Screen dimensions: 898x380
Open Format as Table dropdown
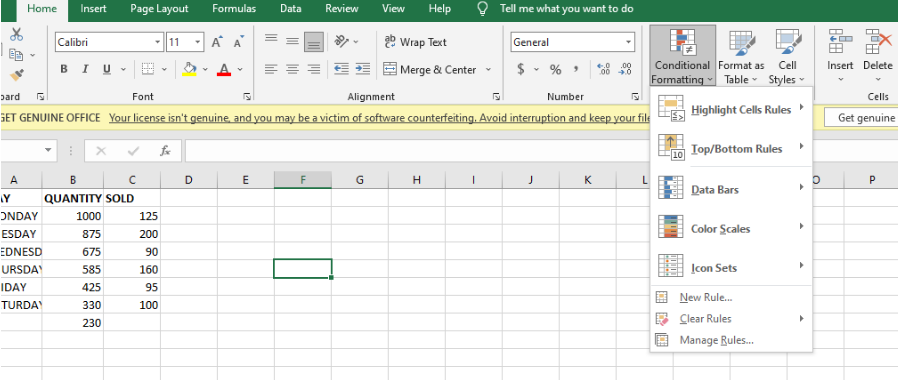tap(741, 57)
